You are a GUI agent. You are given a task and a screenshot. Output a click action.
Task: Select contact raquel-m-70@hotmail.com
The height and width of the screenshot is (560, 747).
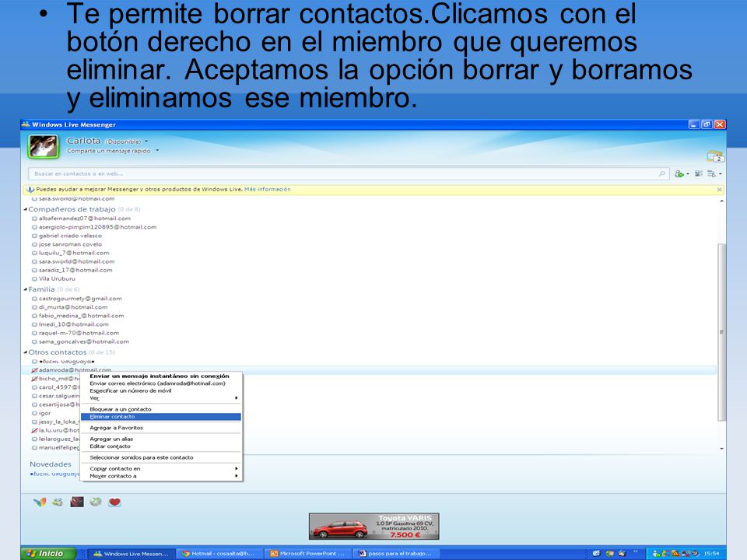pyautogui.click(x=79, y=333)
